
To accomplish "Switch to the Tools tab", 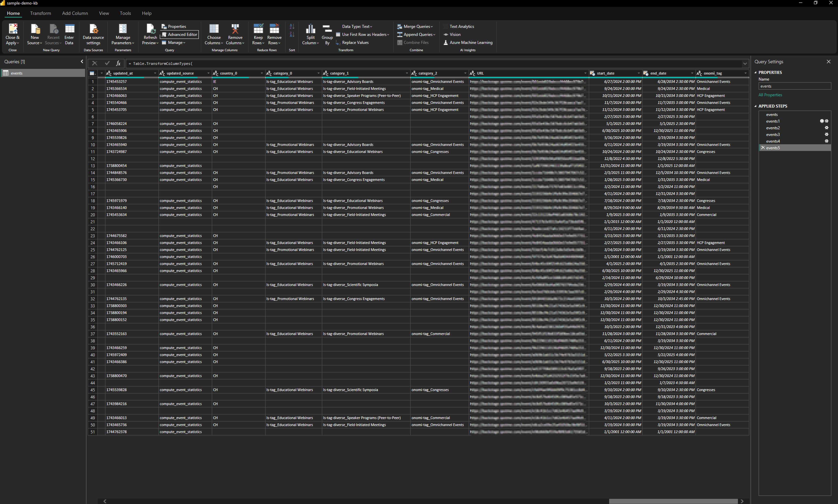I will point(125,13).
